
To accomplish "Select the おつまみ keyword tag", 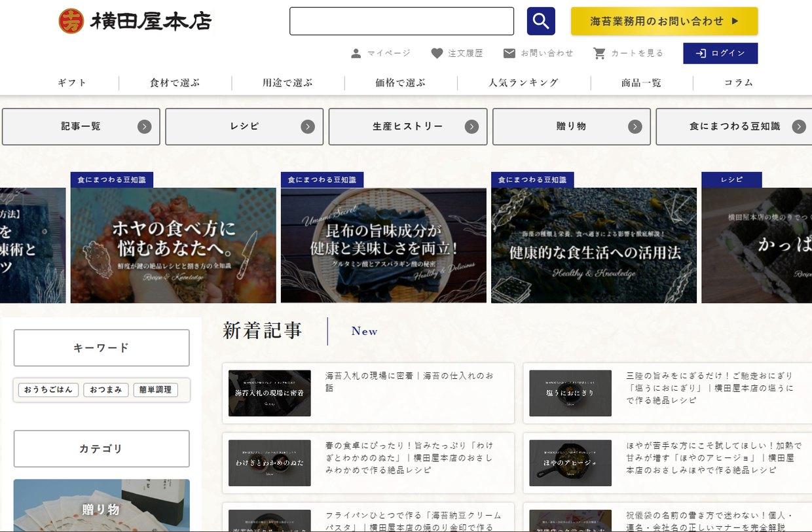I will coord(106,390).
